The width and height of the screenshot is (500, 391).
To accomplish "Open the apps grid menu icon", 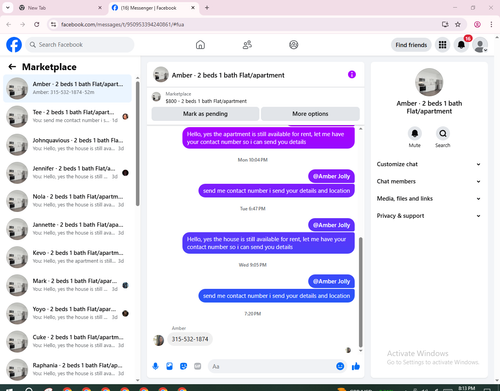I will [442, 45].
